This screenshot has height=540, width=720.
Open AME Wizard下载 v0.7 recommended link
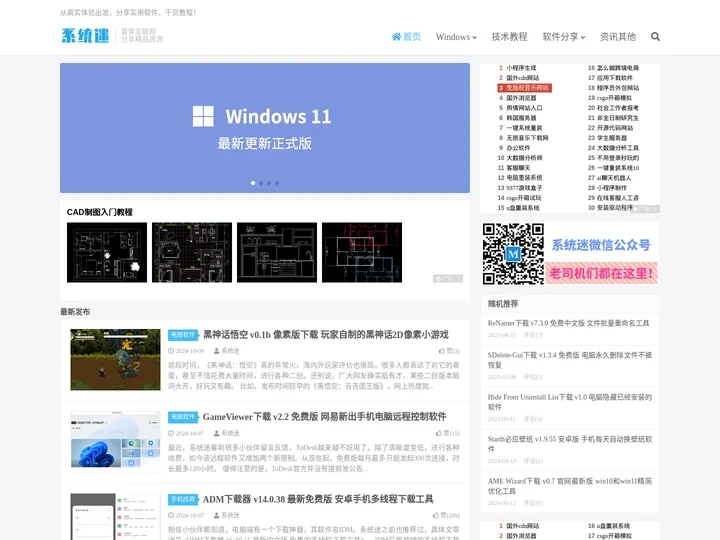coord(570,486)
